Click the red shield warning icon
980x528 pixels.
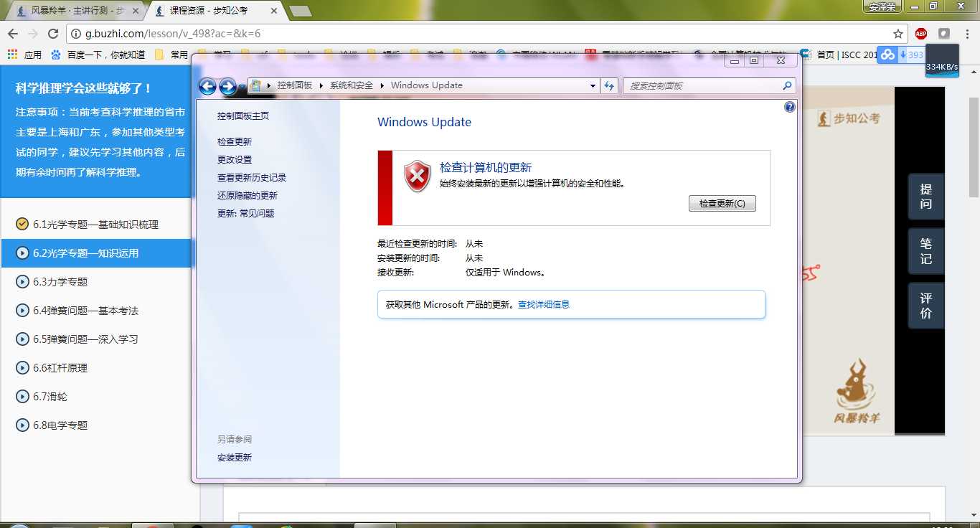418,177
